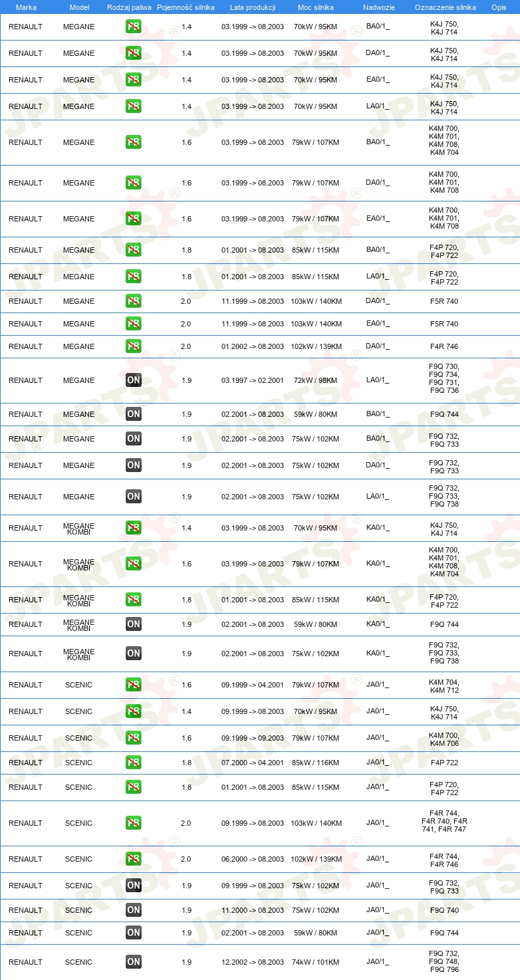520x980 pixels.
Task: Click the '03.1997 -> 02.2001' production years cell
Action: [253, 380]
